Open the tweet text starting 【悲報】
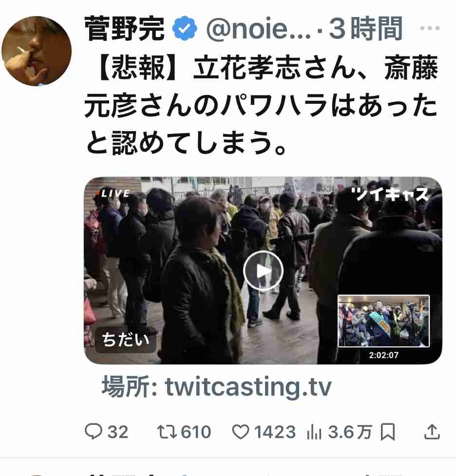Viewport: 456px width, 476px height. (261, 105)
